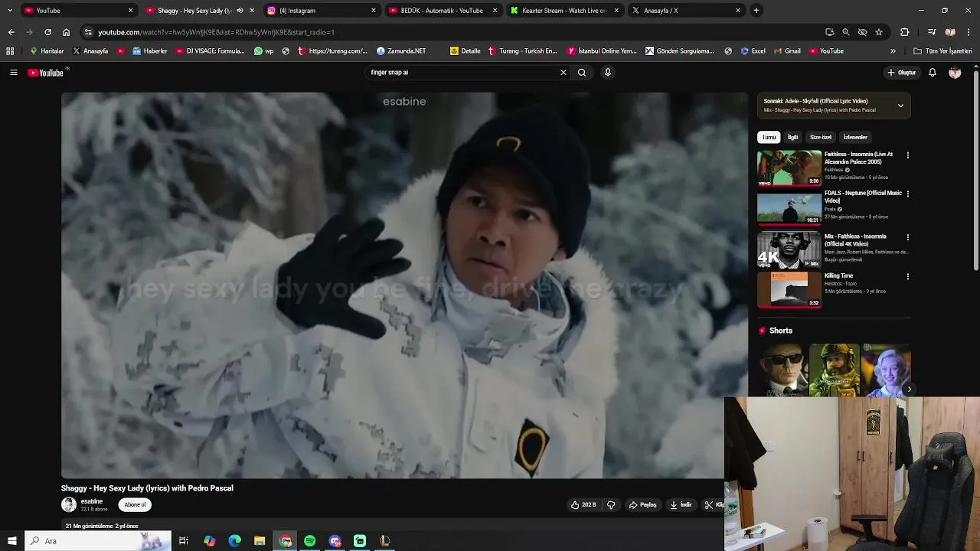Like the video (202 B thumbs up)
Screen dimensions: 980x551
[x=583, y=505]
